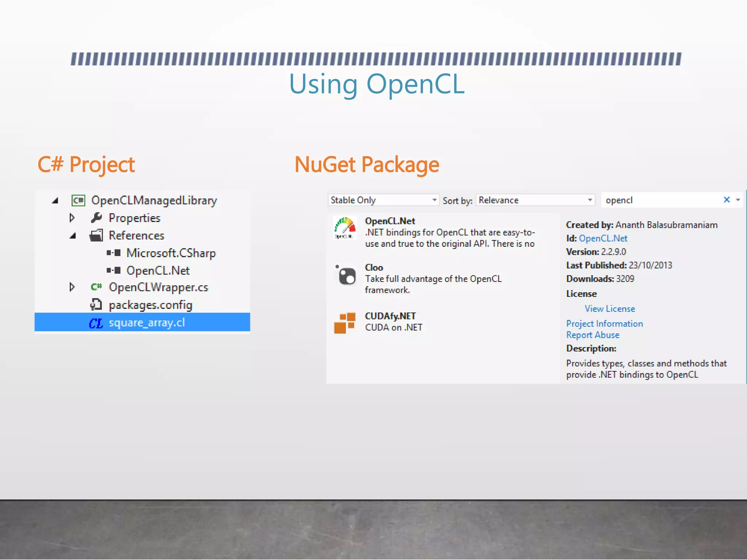Expand the Properties tree node

click(72, 218)
